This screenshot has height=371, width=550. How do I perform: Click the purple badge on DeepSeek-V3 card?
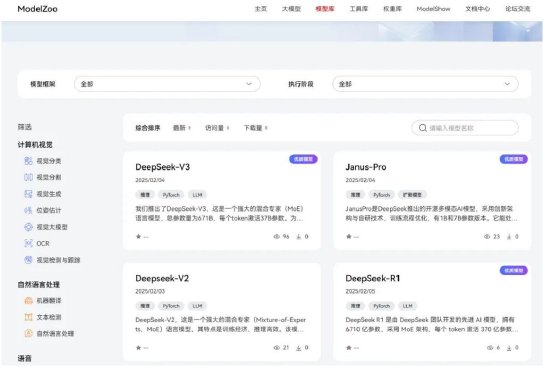303,159
